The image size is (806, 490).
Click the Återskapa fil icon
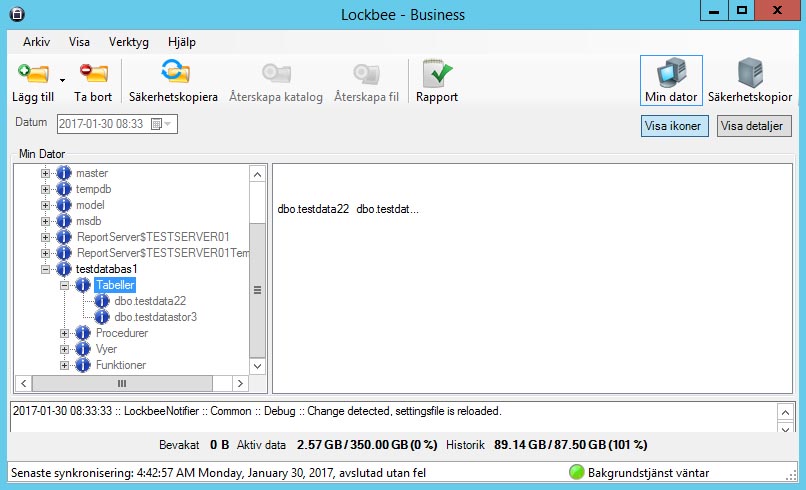click(x=367, y=74)
